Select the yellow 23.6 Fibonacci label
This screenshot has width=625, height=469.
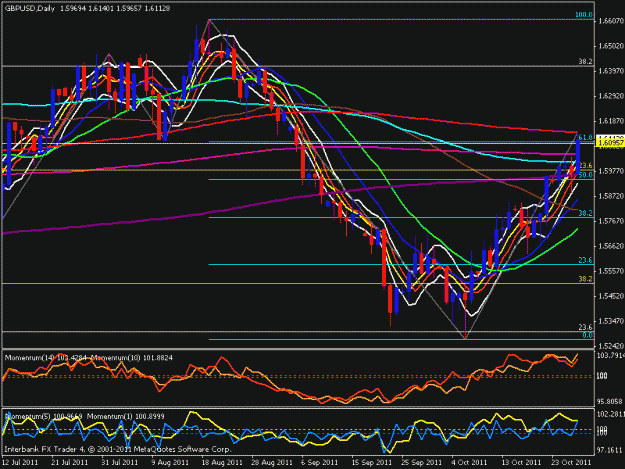586,165
